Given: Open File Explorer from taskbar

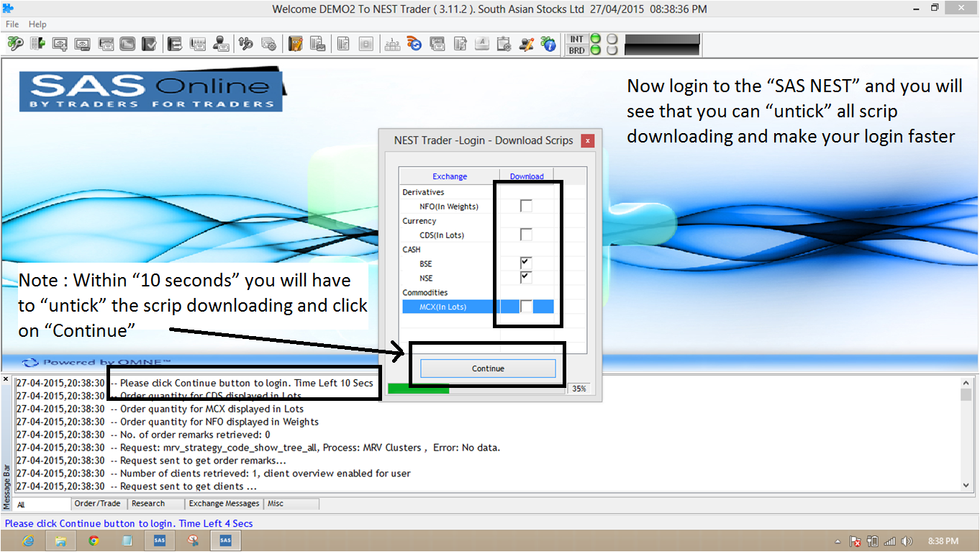Looking at the screenshot, I should [x=61, y=540].
